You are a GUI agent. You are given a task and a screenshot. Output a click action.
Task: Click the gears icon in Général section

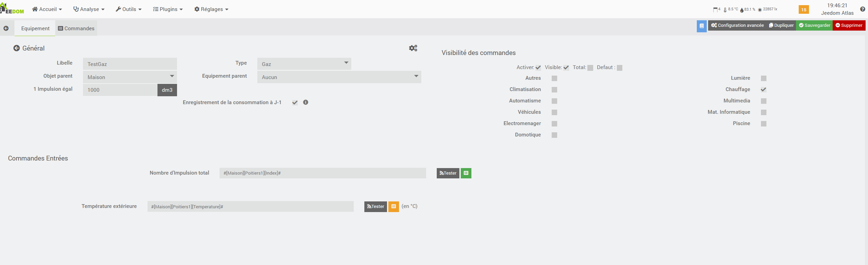[413, 48]
